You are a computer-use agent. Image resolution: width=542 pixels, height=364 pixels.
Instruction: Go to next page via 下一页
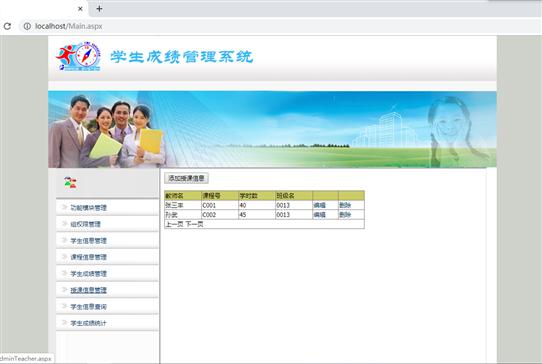coord(195,224)
